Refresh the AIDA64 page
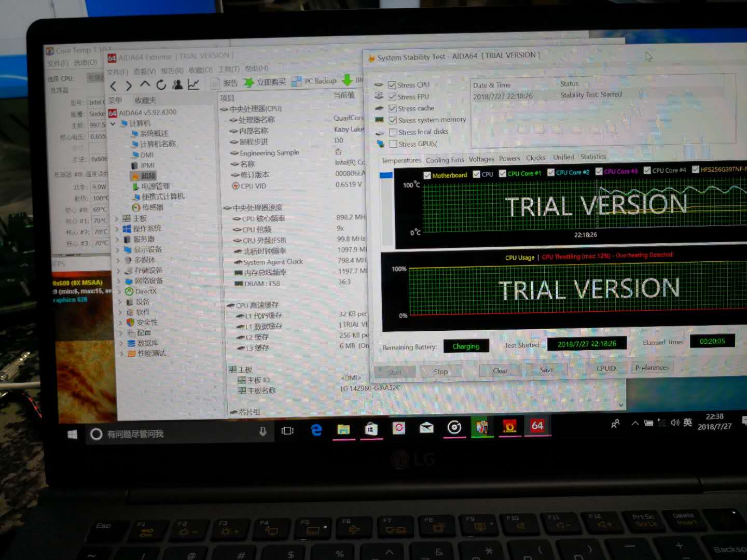The height and width of the screenshot is (560, 747). tap(161, 85)
